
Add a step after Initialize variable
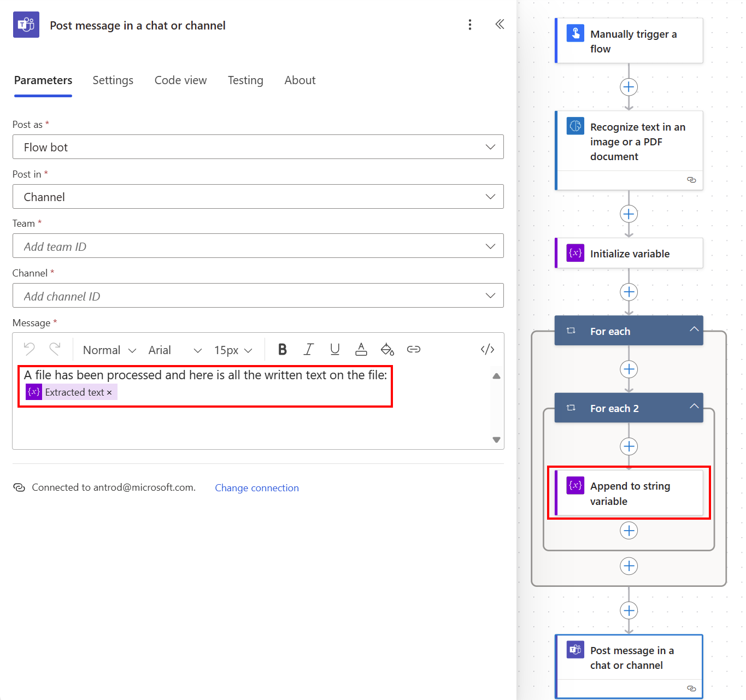click(628, 291)
